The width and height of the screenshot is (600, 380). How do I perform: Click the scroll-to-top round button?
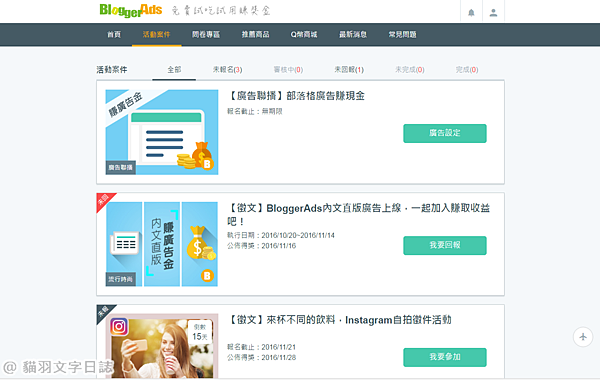tap(583, 337)
